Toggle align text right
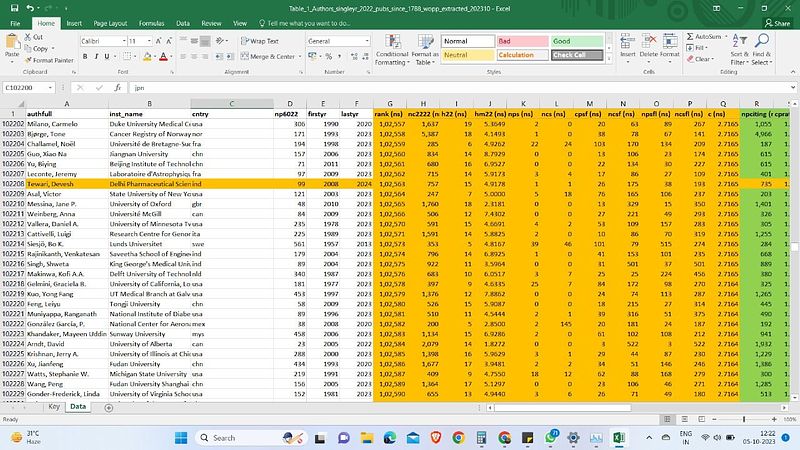Screen dimensions: 800x450 205,56
